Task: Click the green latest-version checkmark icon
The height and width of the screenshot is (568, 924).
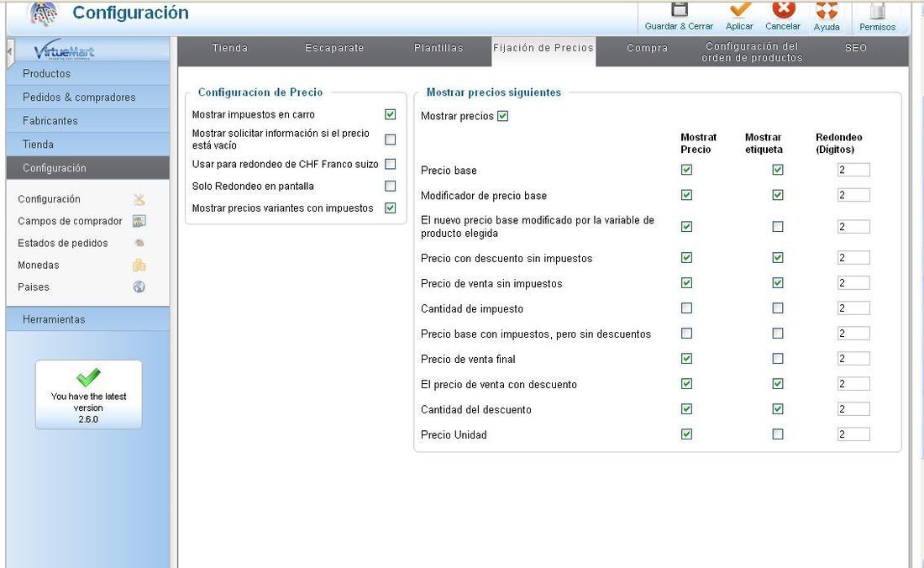Action: (x=88, y=377)
